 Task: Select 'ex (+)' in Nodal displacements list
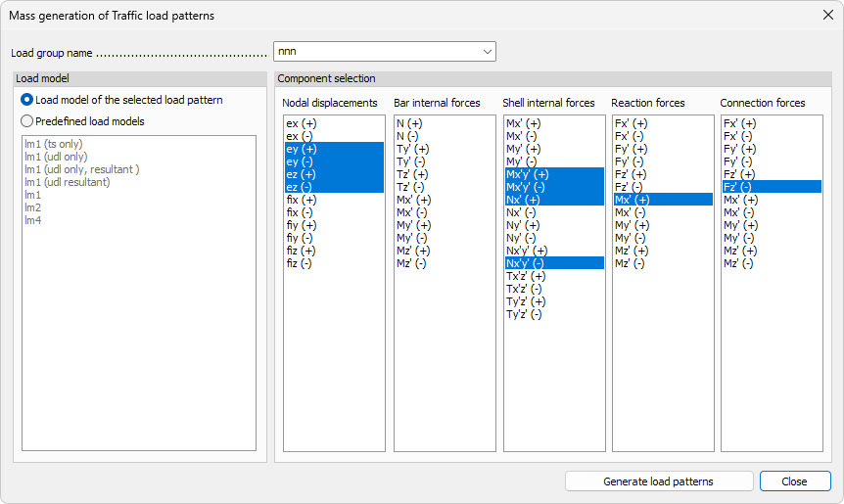[302, 123]
